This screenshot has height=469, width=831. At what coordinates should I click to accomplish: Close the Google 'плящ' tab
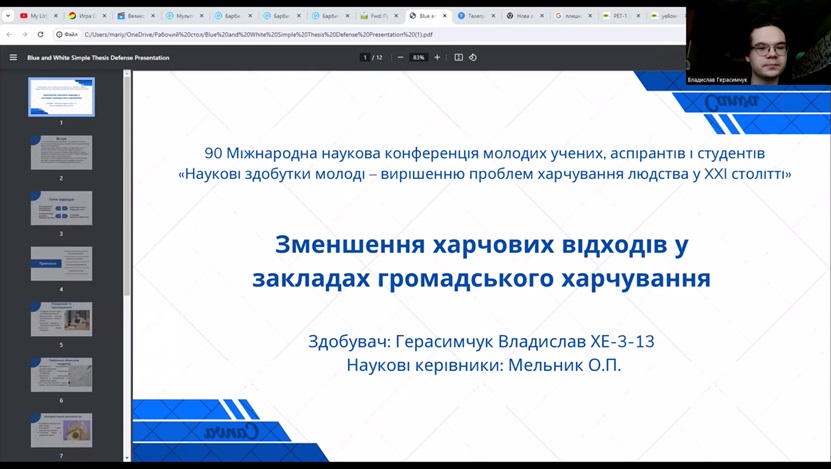(x=590, y=16)
